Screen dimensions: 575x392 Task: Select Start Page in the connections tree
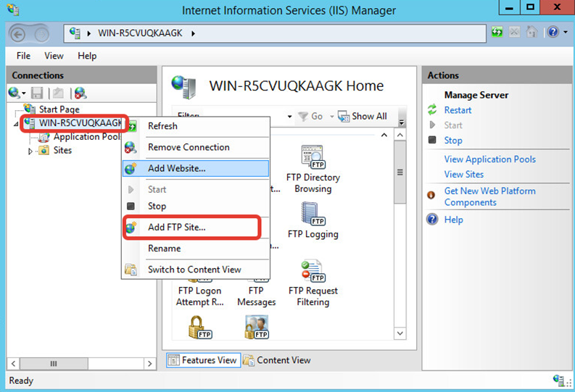tap(59, 109)
